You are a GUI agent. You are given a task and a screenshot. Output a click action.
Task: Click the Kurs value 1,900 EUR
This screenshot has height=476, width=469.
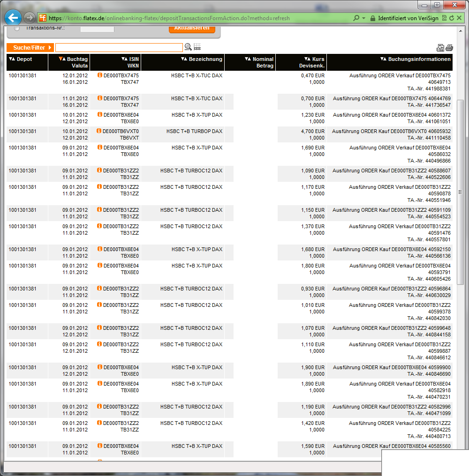tap(313, 367)
